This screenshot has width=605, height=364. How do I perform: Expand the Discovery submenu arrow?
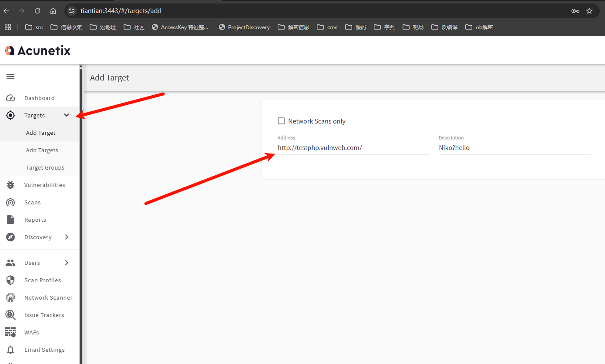tap(67, 237)
